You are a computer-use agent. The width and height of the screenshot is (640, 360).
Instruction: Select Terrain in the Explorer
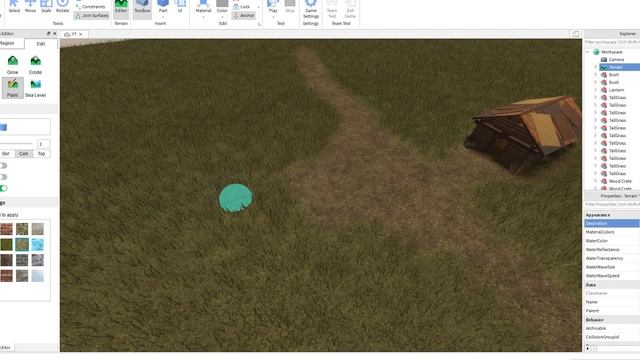point(619,67)
